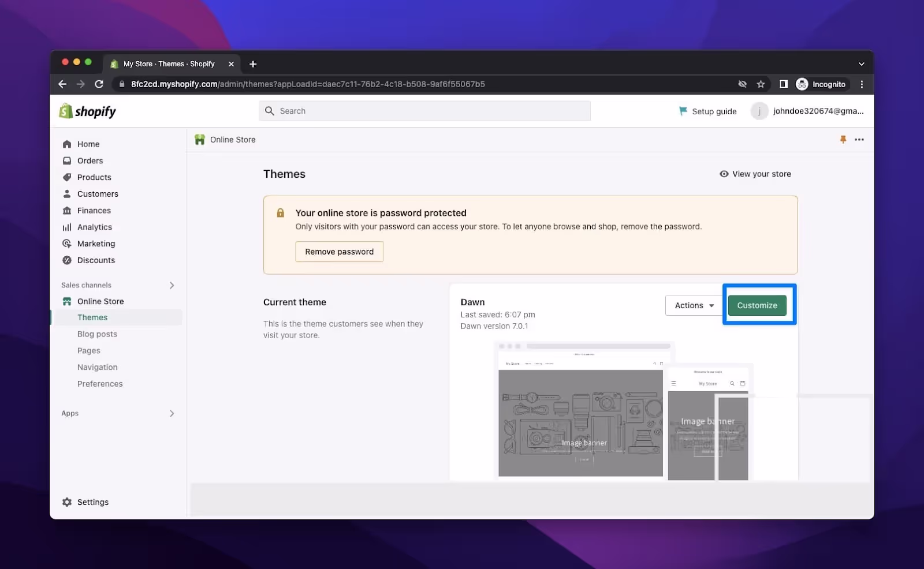Close the My Store Themes tab
The width and height of the screenshot is (924, 569).
[231, 64]
